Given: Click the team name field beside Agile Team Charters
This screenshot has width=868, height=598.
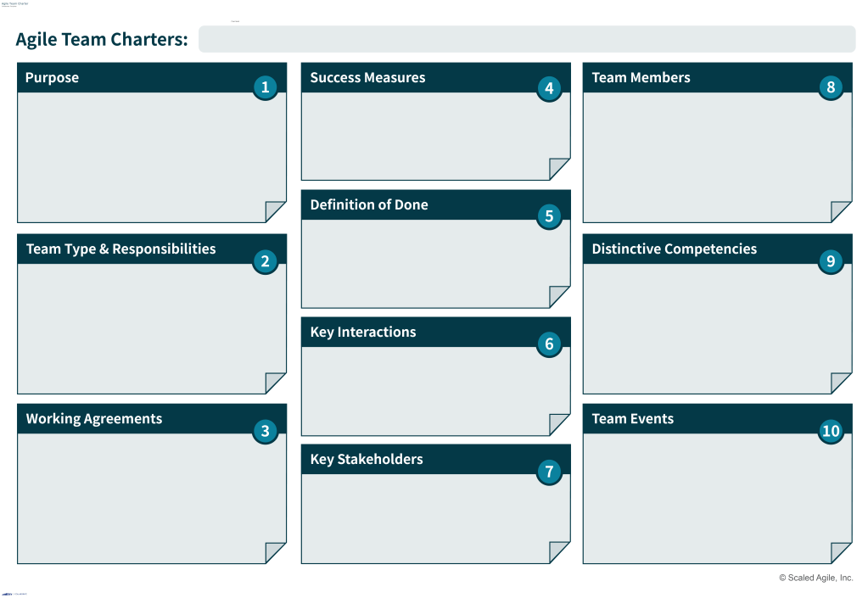Looking at the screenshot, I should tap(526, 39).
